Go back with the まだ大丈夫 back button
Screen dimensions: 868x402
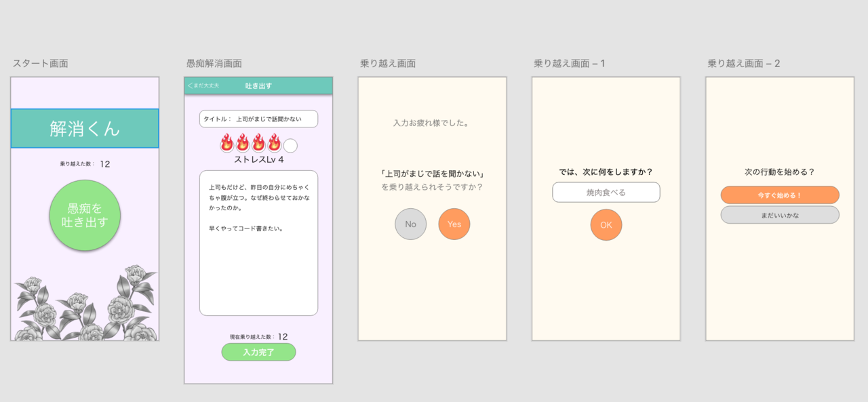(x=203, y=86)
